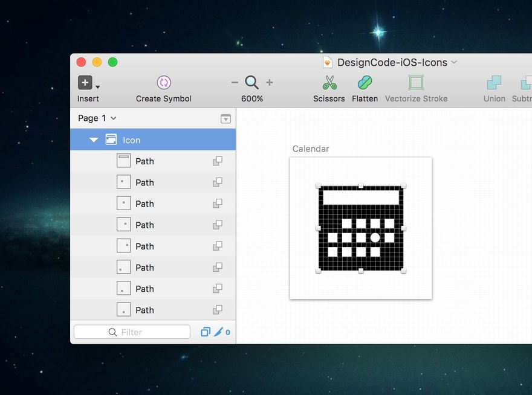Select the first Path layer thumbnail
This screenshot has height=395, width=532.
123,161
